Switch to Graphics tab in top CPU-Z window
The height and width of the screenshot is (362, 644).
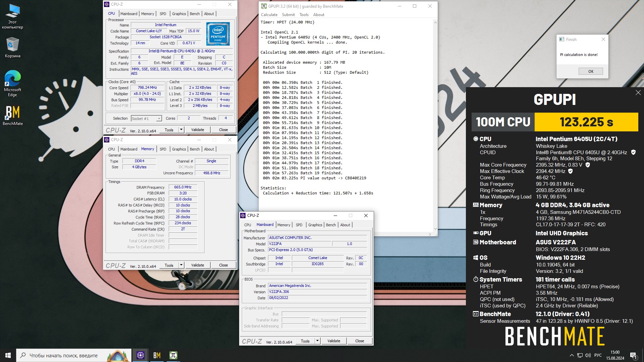(179, 14)
